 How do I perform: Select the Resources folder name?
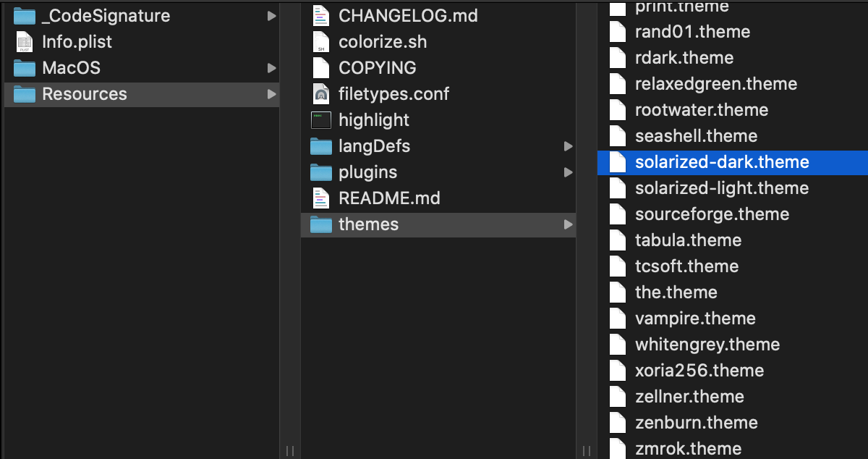pos(85,94)
